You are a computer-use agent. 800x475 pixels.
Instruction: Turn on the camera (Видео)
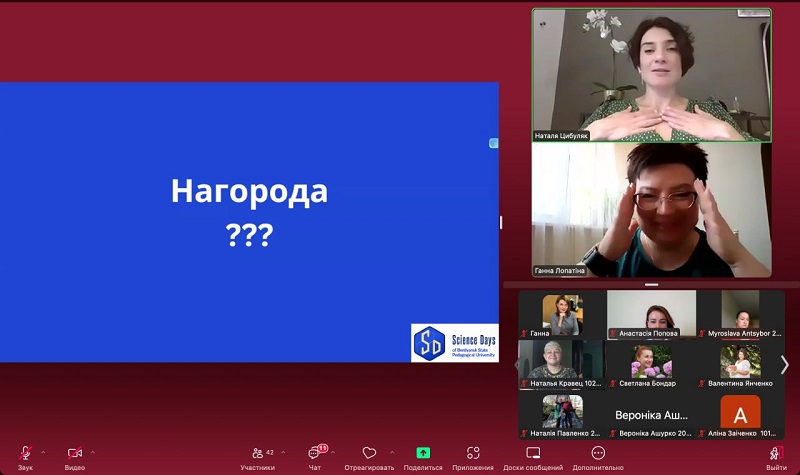pyautogui.click(x=75, y=454)
